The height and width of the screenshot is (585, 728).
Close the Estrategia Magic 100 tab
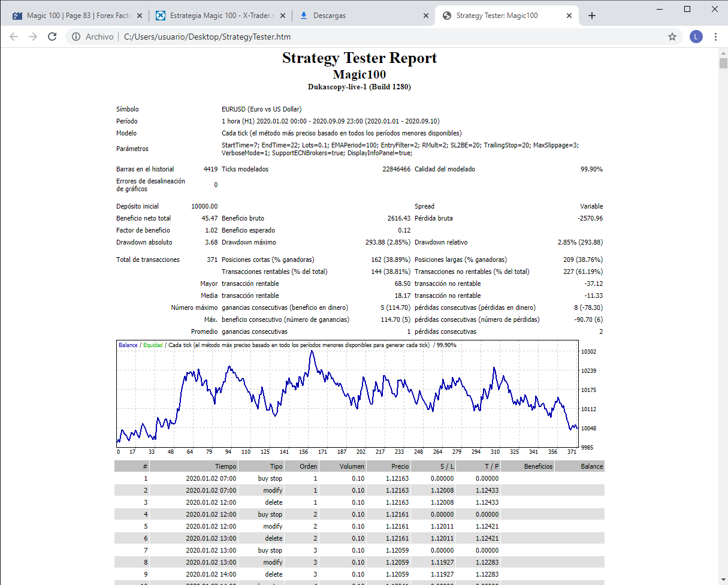click(x=283, y=16)
